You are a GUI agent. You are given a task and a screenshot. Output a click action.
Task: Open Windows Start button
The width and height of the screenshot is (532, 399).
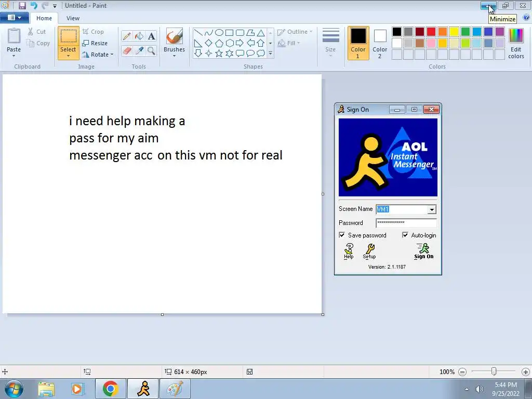coord(14,389)
